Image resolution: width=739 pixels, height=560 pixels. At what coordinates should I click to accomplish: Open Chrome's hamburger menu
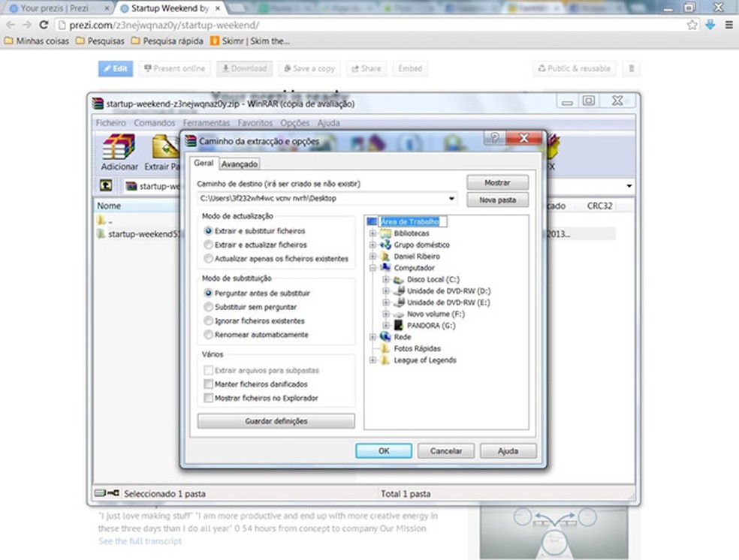pyautogui.click(x=728, y=25)
